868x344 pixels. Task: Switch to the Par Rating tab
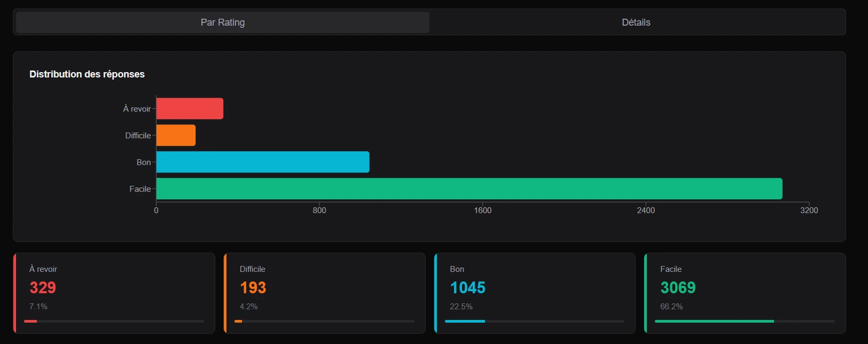[x=223, y=22]
